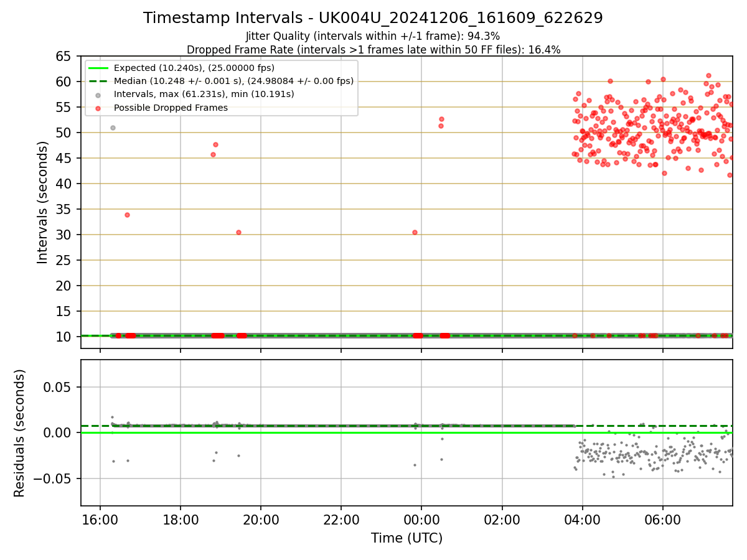
Task: Click the plot title 'Timestamp Intervals - UK004U_20241206_161609_622629'
Action: tap(373, 18)
